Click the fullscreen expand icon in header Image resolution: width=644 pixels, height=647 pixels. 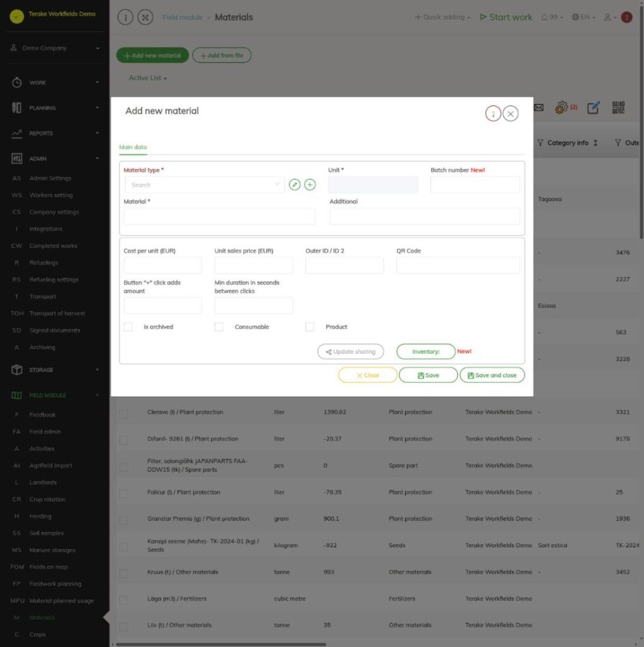(145, 17)
